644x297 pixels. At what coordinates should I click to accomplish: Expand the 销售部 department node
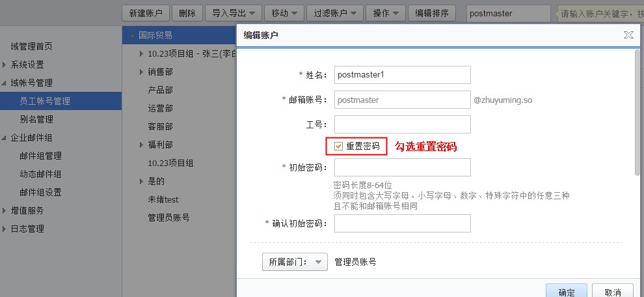point(142,72)
